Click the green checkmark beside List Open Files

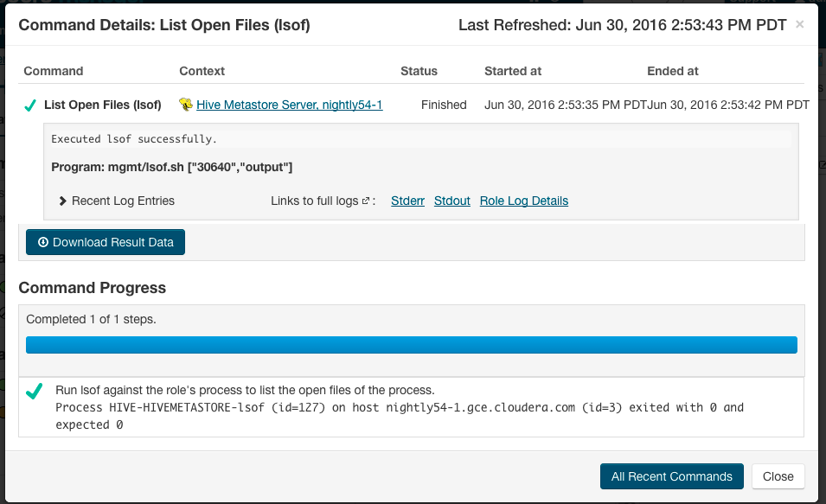pyautogui.click(x=30, y=105)
